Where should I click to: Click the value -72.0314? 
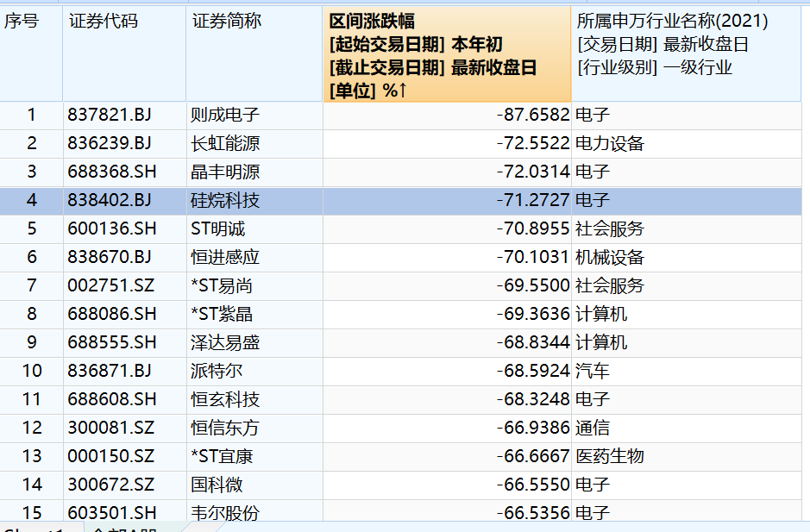533,172
